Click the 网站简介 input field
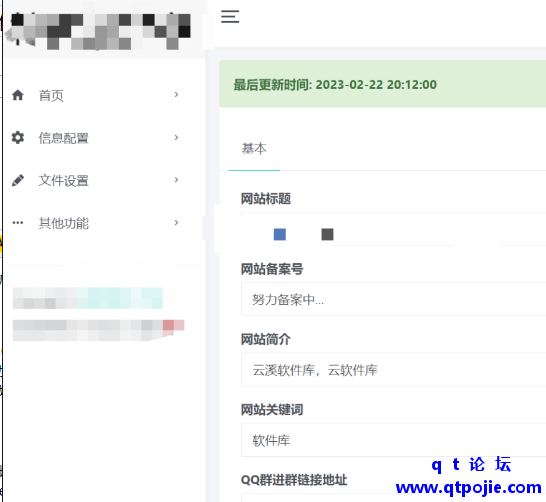This screenshot has height=502, width=546. click(393, 370)
